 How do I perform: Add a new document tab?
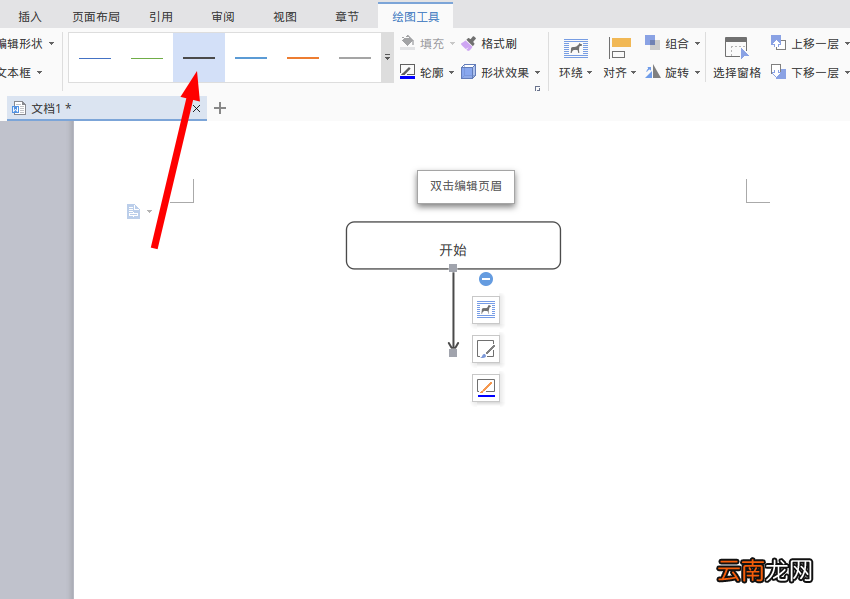[x=220, y=108]
